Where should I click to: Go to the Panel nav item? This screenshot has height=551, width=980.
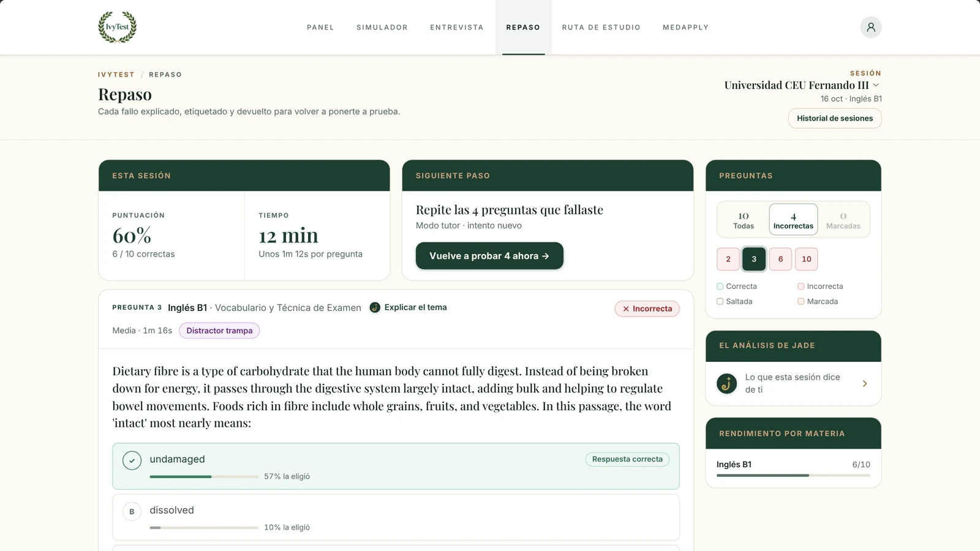click(320, 28)
